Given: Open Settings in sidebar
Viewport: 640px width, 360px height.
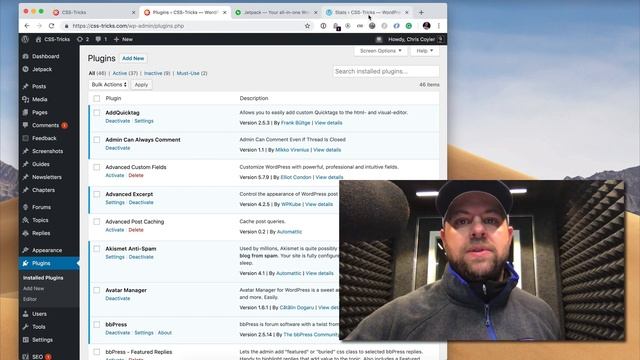Looking at the screenshot, I should (x=42, y=340).
